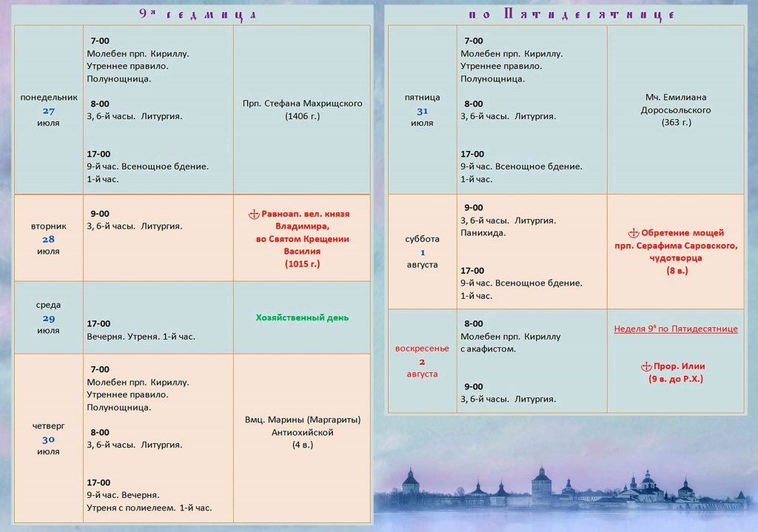Select the Вмц. Марины (Маргариты) Антиохийской entry

(303, 432)
